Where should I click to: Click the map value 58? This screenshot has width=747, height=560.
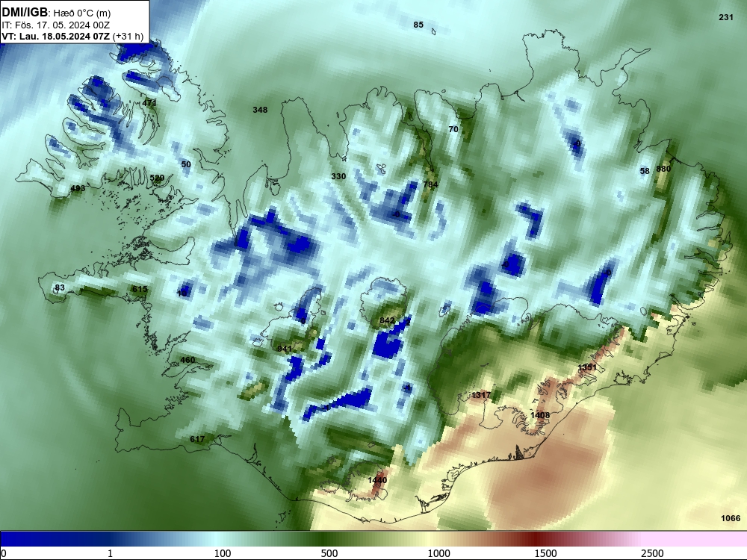point(645,172)
